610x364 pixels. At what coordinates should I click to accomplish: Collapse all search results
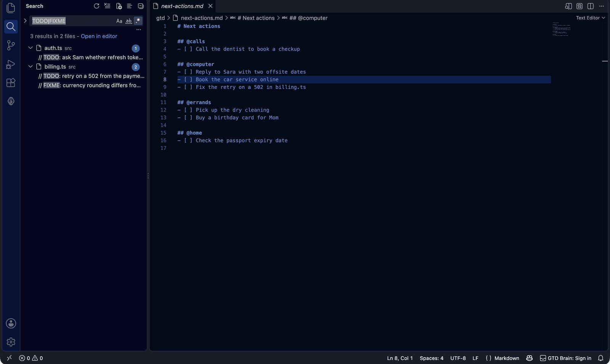coord(141,6)
